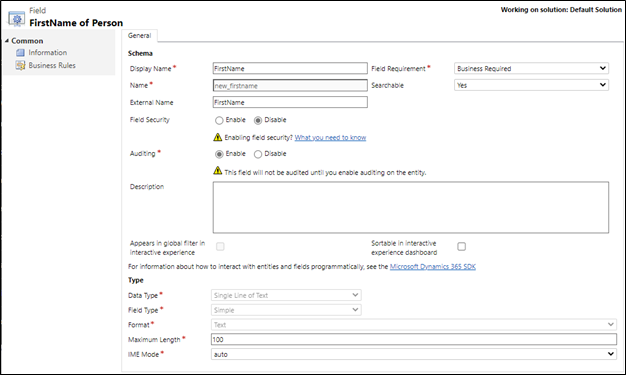Click the FirstName of Person title

(x=76, y=23)
